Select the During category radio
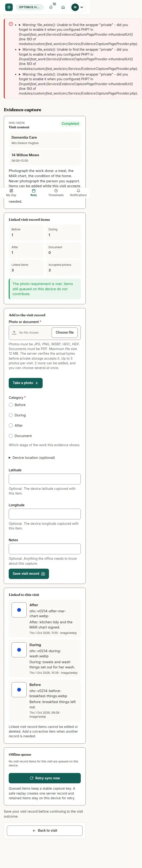 (x=11, y=415)
